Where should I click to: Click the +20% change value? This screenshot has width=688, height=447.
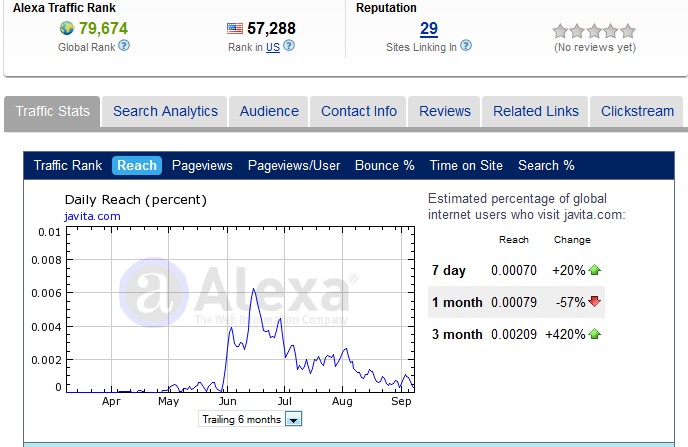[x=569, y=270]
